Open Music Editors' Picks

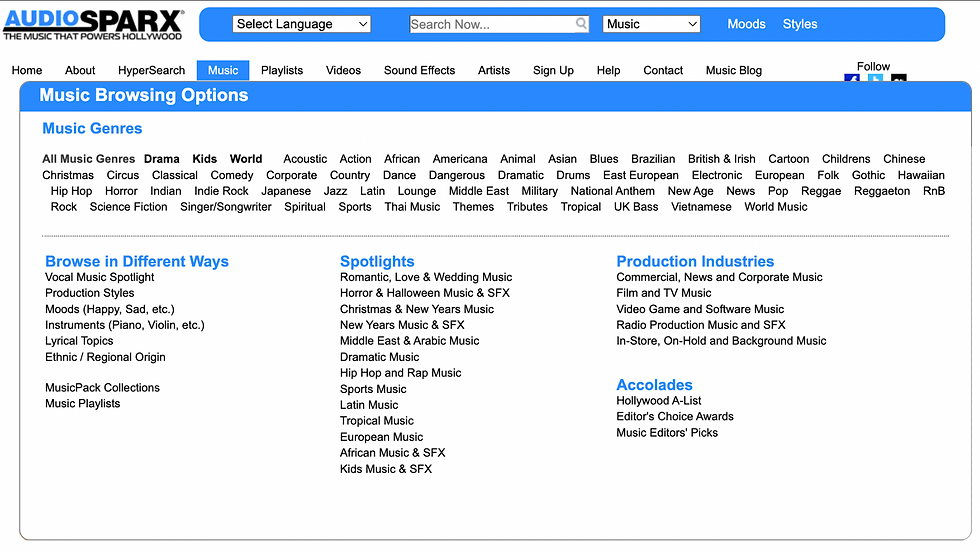(667, 433)
